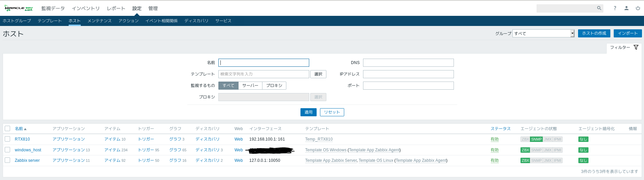Click SNMP status badge for RTX810
Image resolution: width=644 pixels, height=180 pixels.
[536, 139]
